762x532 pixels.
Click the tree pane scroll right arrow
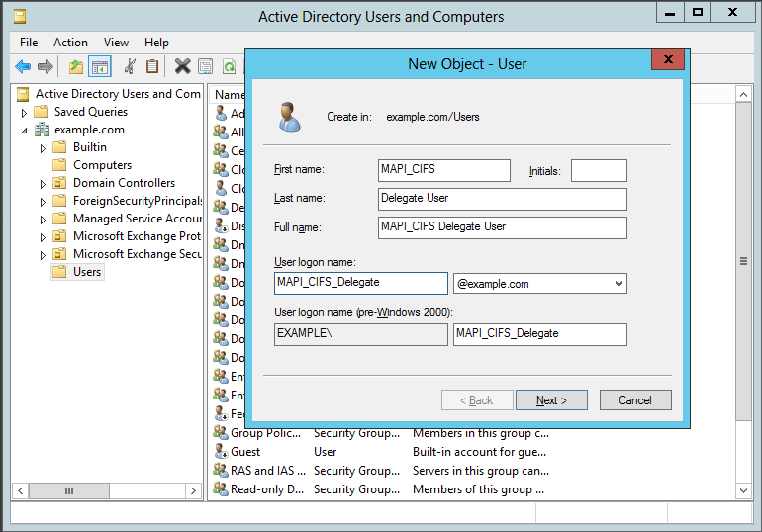(x=193, y=490)
